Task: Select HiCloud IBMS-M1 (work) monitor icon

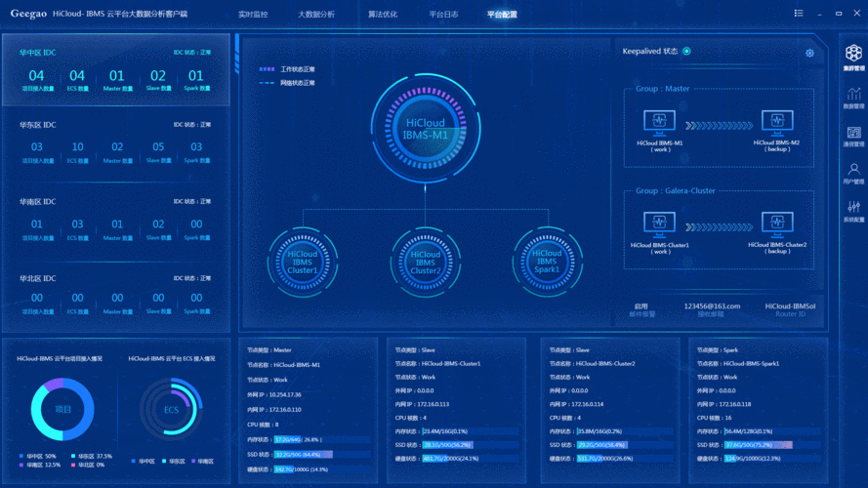Action: 659,123
